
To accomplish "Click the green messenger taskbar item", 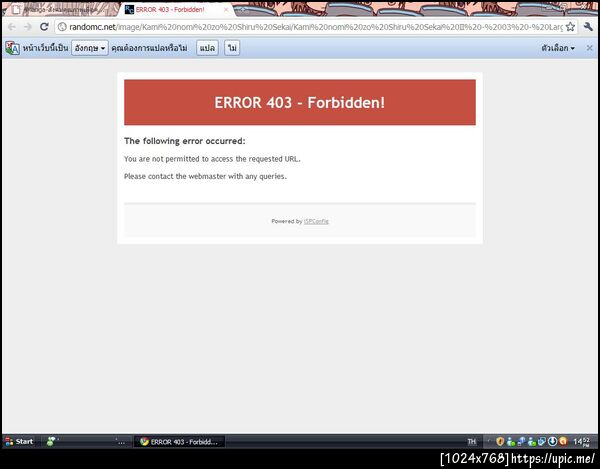I will coord(86,441).
